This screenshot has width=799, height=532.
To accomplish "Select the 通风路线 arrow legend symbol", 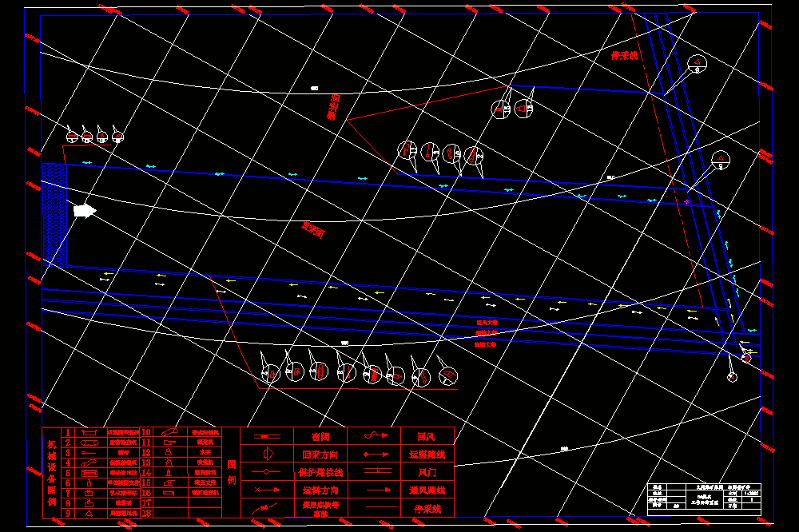I will [379, 490].
